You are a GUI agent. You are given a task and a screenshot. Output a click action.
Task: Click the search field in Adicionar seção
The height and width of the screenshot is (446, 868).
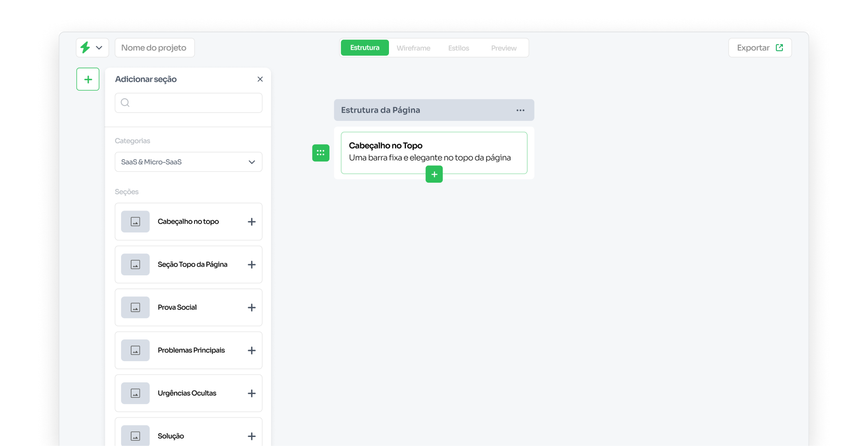pos(188,103)
